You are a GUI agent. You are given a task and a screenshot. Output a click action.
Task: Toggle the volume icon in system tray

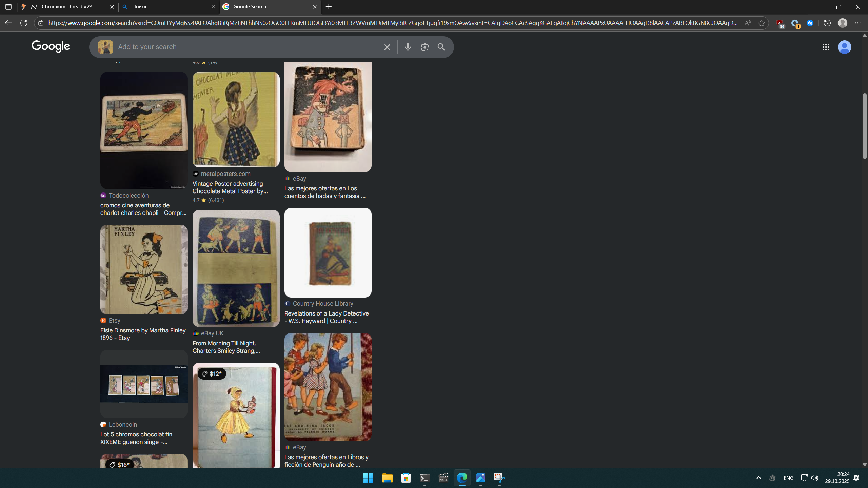point(814,478)
